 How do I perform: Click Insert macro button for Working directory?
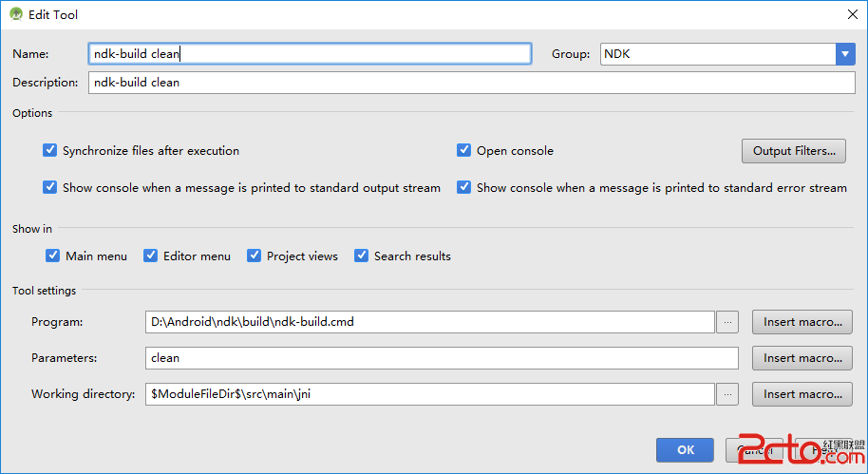pos(802,394)
